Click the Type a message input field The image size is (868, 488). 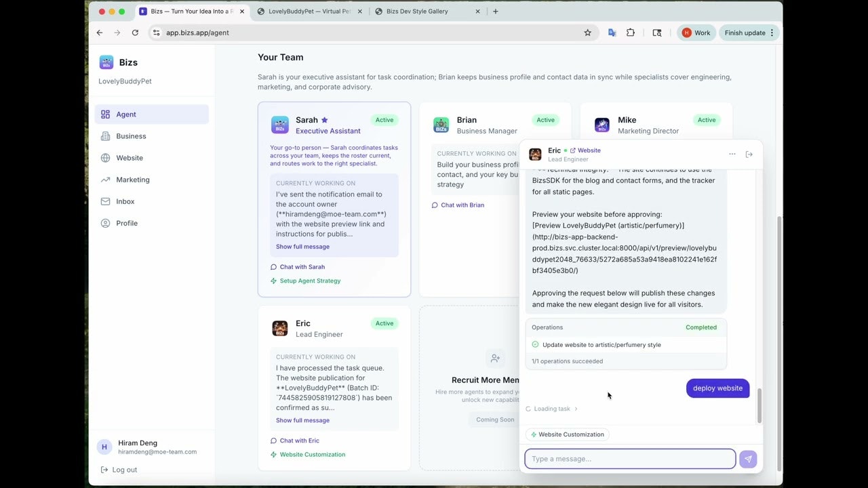[x=630, y=459]
